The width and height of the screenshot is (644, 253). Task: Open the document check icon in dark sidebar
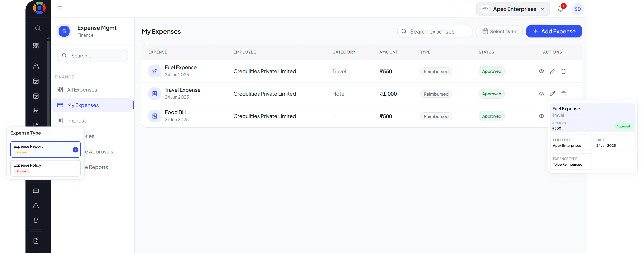(x=36, y=241)
